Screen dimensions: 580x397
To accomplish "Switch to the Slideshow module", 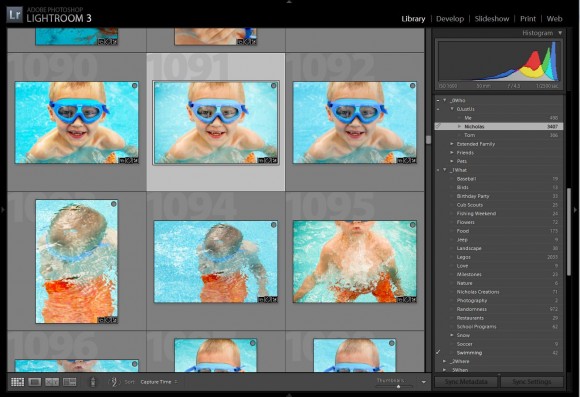I will [492, 18].
